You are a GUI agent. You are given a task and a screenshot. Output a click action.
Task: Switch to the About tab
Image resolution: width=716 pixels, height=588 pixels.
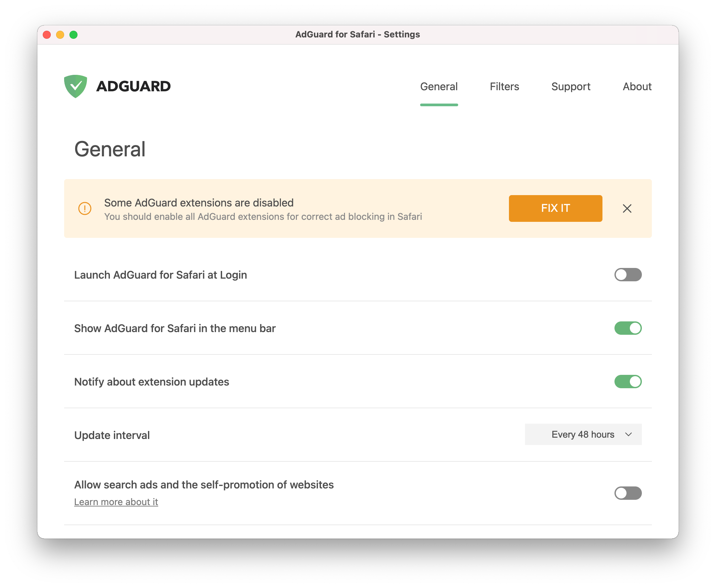pos(637,86)
